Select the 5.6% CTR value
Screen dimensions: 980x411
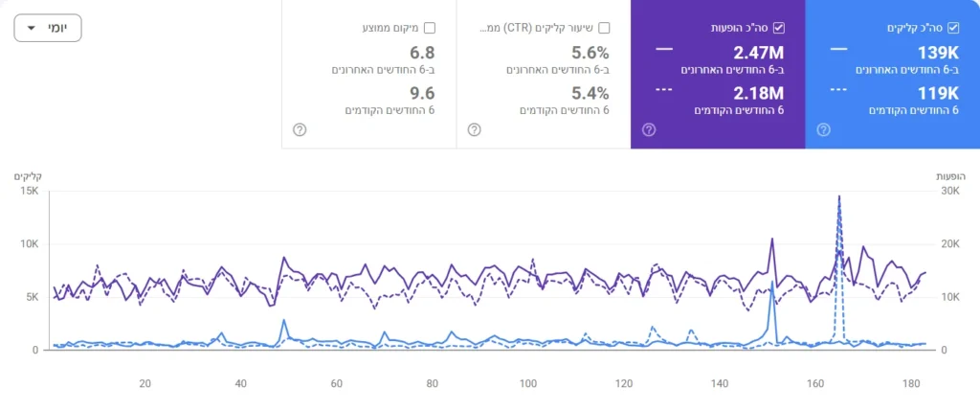(x=590, y=54)
